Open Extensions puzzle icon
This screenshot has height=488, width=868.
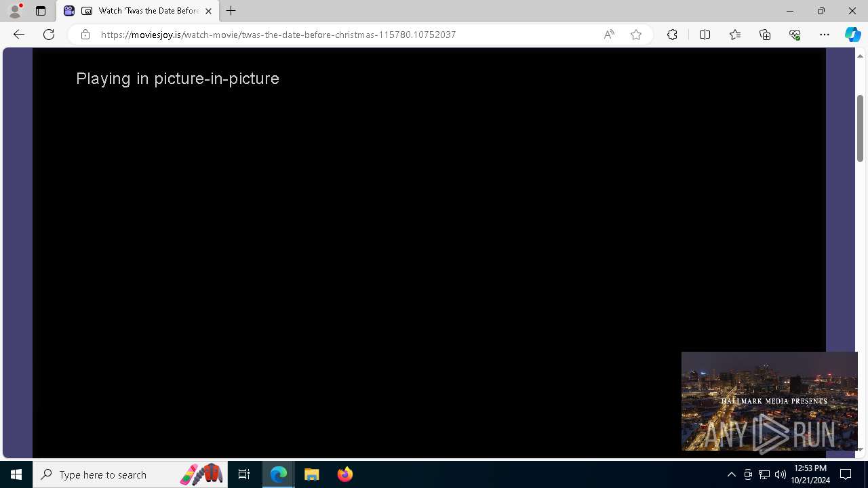tap(672, 35)
